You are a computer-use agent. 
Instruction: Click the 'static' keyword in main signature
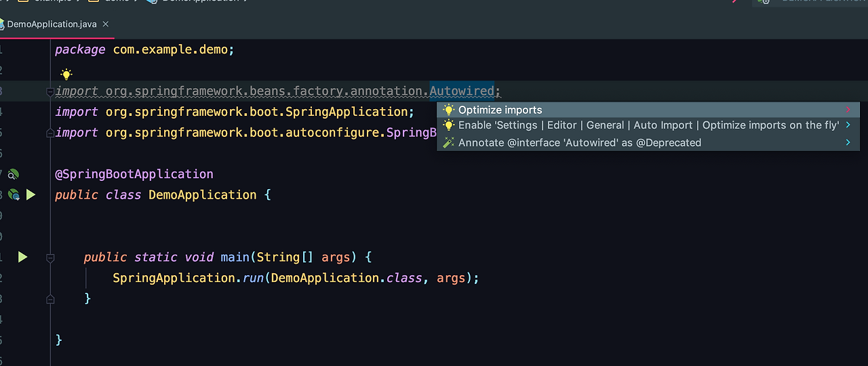(155, 257)
